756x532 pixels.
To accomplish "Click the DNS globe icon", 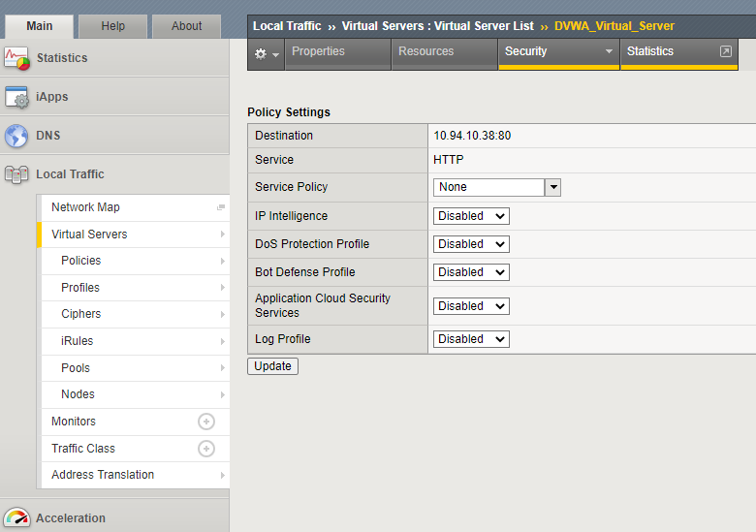I will point(16,136).
